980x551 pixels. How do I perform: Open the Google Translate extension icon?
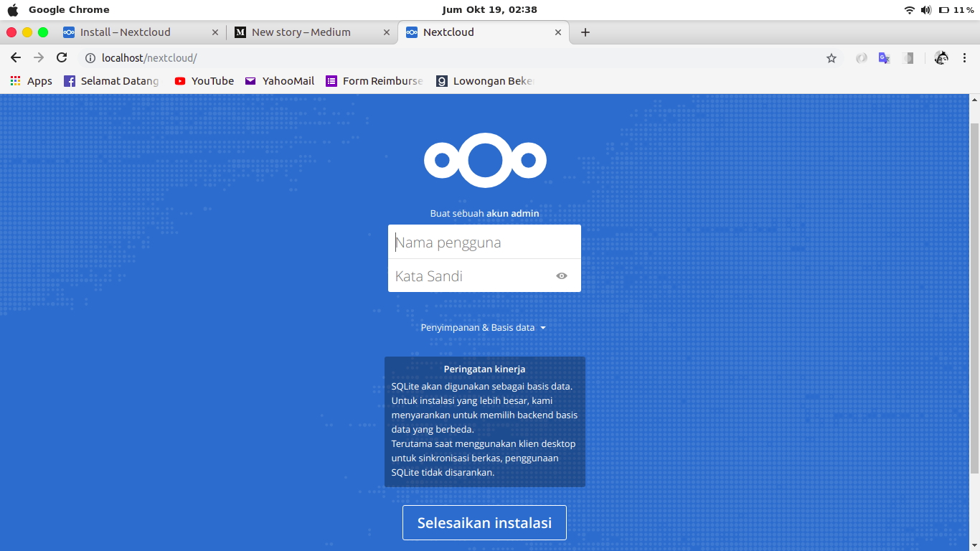point(884,58)
